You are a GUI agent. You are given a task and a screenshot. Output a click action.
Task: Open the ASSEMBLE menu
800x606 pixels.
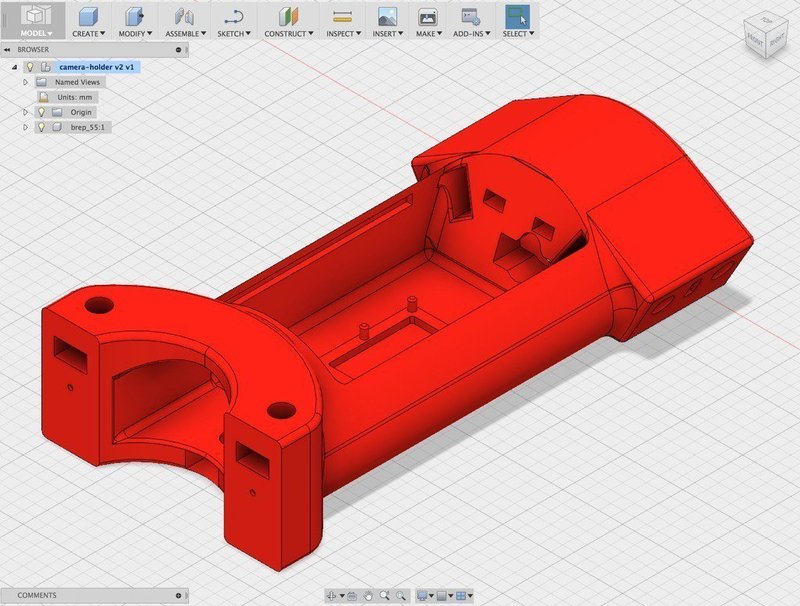pos(185,34)
